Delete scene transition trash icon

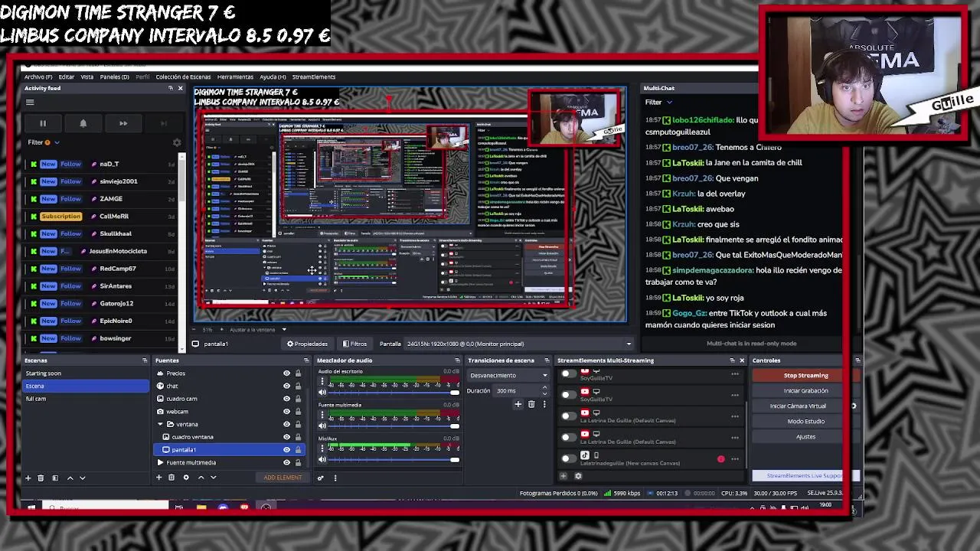tap(531, 404)
